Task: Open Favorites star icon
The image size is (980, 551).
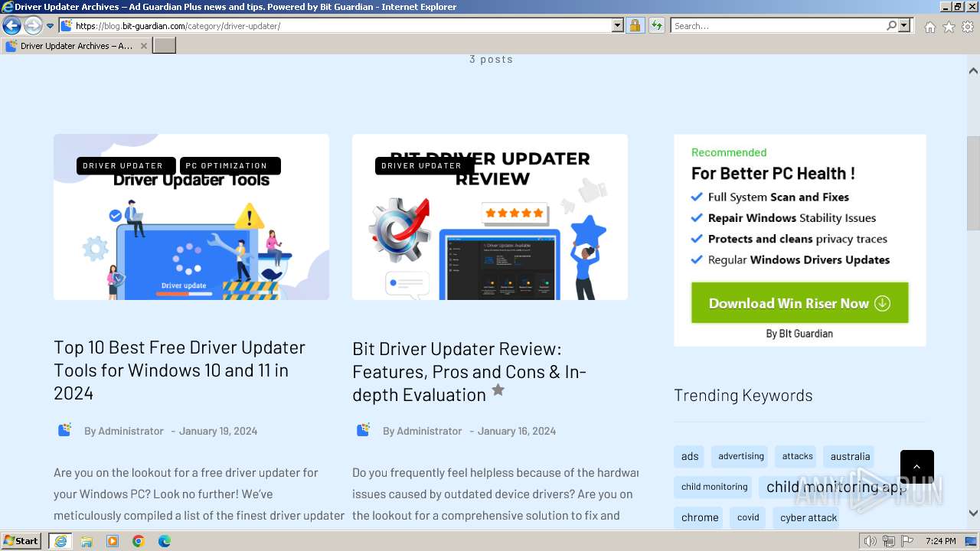Action: tap(949, 27)
